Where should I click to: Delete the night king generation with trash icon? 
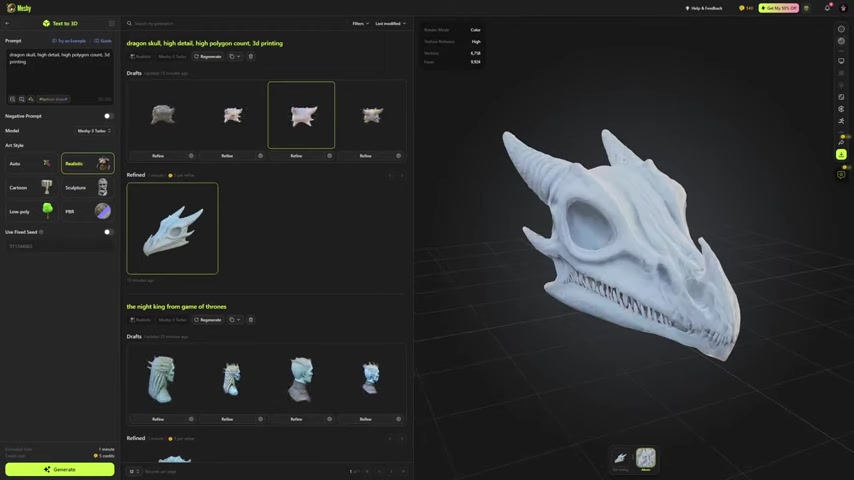point(250,320)
